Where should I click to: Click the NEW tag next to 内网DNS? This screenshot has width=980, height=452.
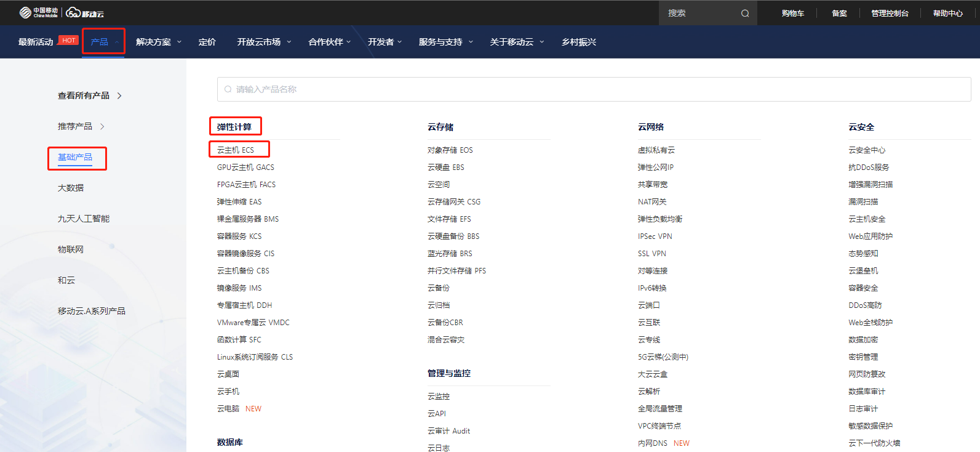click(x=682, y=443)
